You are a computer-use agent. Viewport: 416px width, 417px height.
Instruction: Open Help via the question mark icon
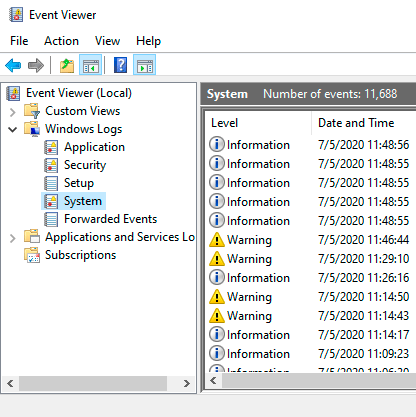coord(120,65)
